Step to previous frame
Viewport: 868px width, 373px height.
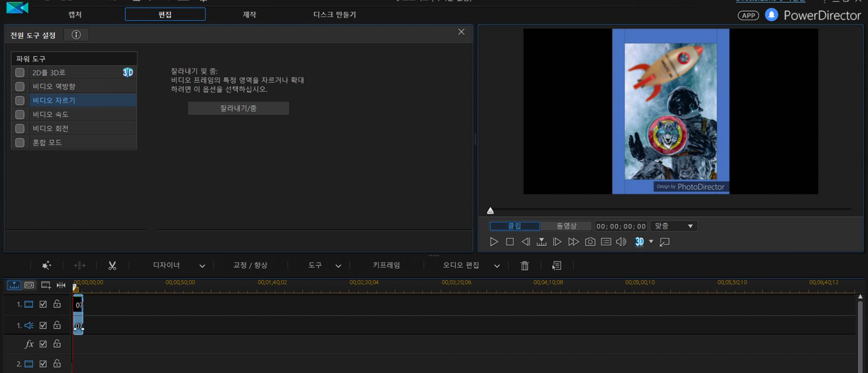coord(525,242)
